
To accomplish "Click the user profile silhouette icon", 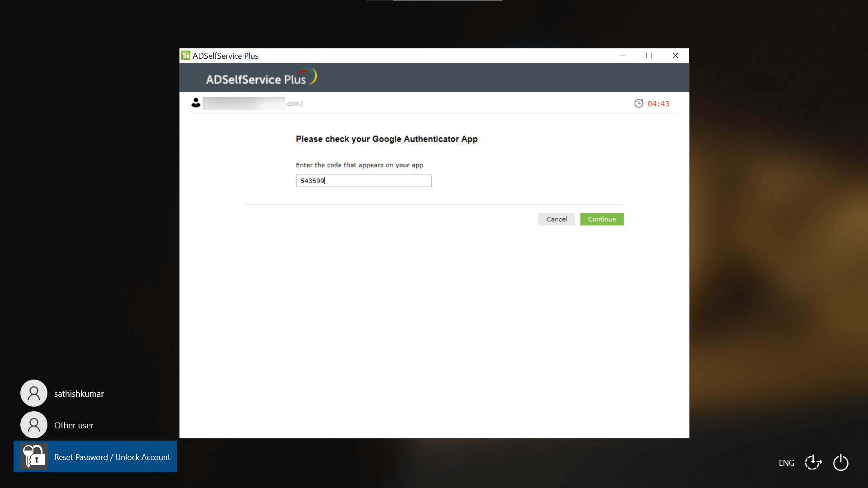I will 196,103.
